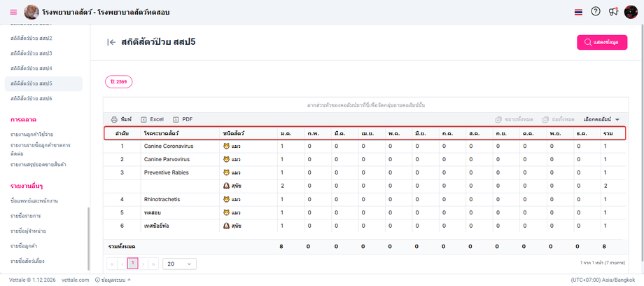Export the table to Excel

(x=152, y=119)
